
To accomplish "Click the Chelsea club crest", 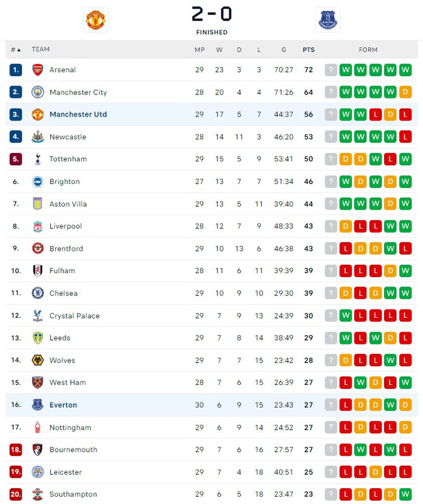I will pyautogui.click(x=38, y=293).
